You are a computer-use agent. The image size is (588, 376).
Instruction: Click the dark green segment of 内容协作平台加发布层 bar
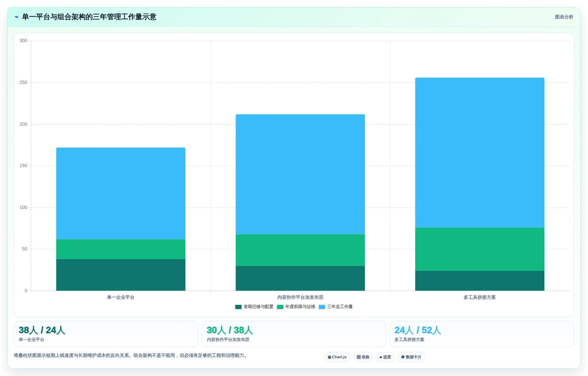click(300, 278)
